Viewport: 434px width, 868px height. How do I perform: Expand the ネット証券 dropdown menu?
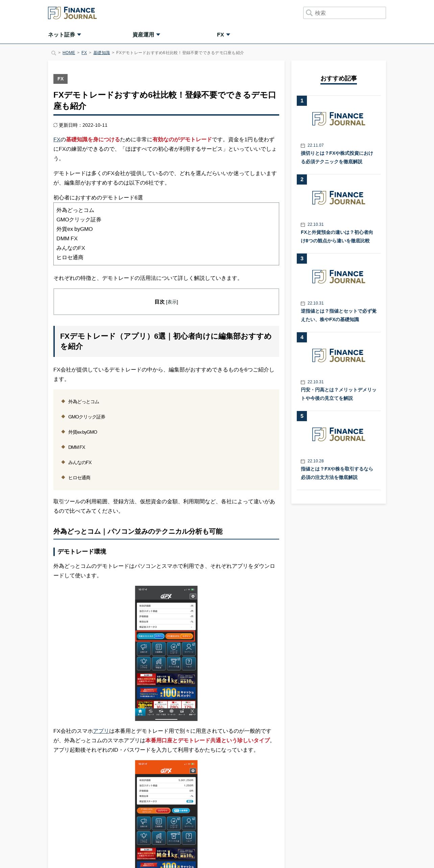[65, 34]
